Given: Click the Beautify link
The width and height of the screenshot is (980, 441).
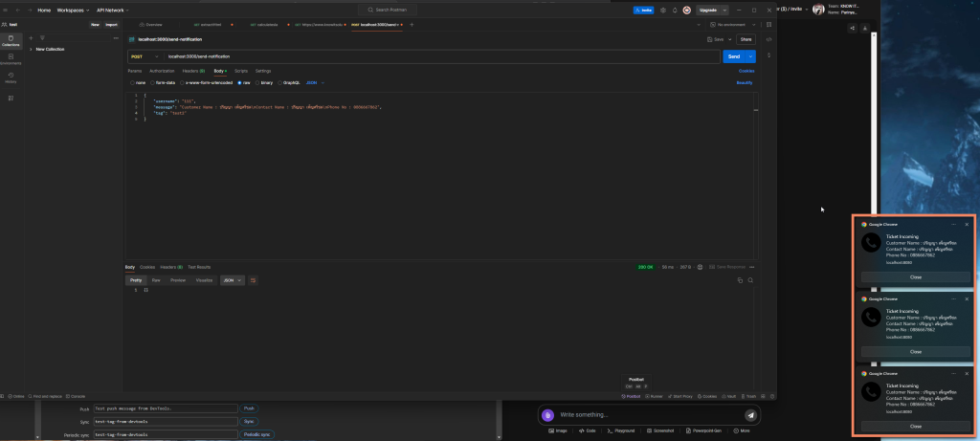Looking at the screenshot, I should pyautogui.click(x=744, y=83).
